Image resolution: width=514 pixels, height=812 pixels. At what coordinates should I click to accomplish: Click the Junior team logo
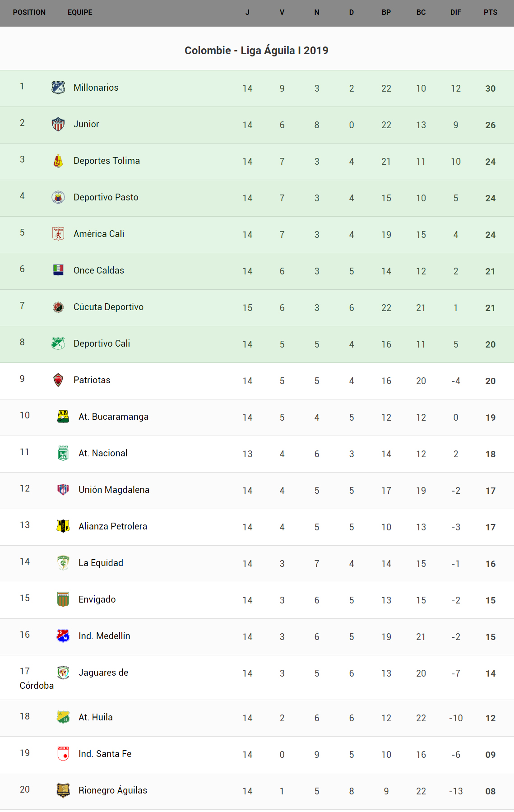(x=58, y=124)
